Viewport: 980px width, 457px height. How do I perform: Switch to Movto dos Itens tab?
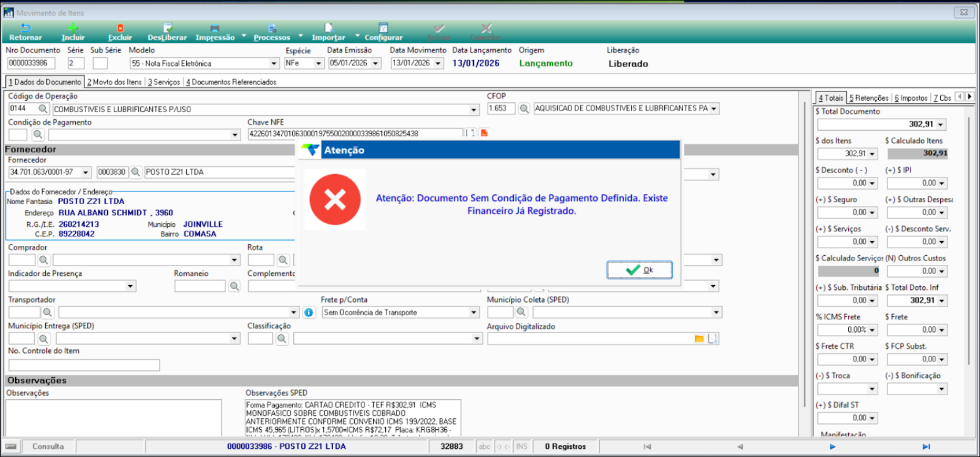coord(115,82)
